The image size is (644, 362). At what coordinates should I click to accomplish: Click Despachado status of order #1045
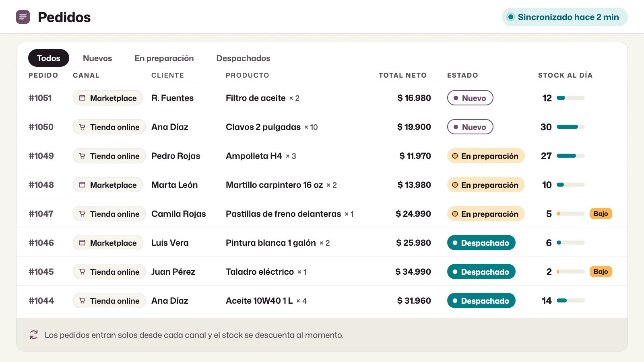[481, 271]
